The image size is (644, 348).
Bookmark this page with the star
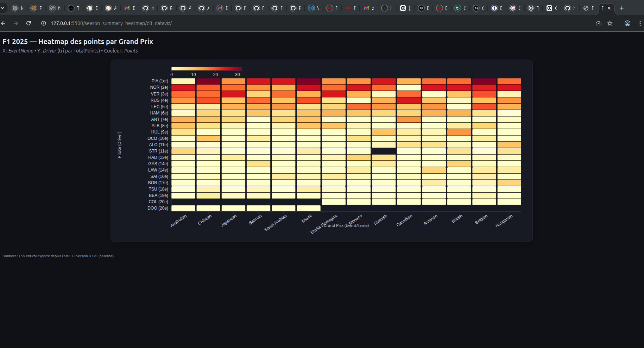pos(610,23)
